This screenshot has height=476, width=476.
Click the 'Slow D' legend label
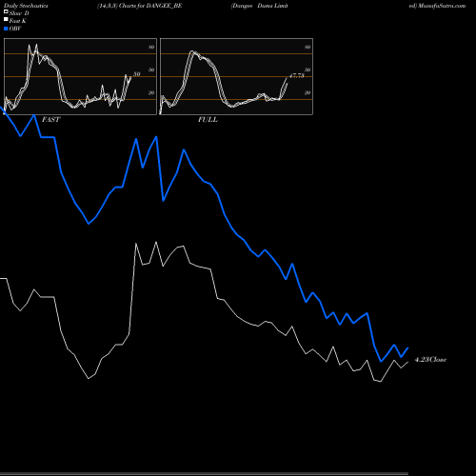pos(19,13)
